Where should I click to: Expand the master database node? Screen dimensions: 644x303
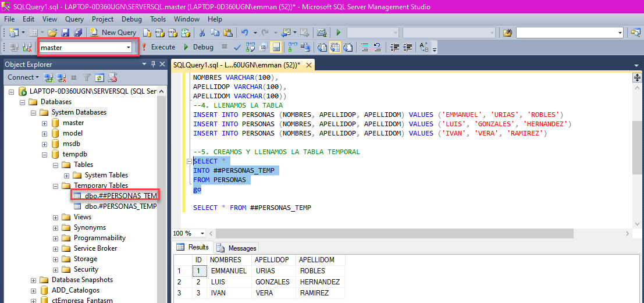click(x=45, y=123)
